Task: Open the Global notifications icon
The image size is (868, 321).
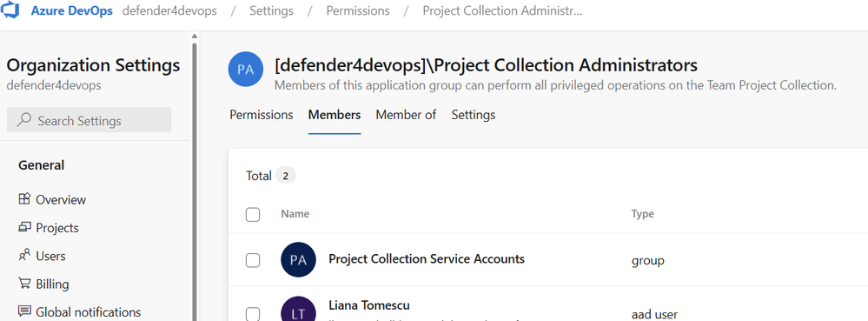Action: tap(23, 311)
